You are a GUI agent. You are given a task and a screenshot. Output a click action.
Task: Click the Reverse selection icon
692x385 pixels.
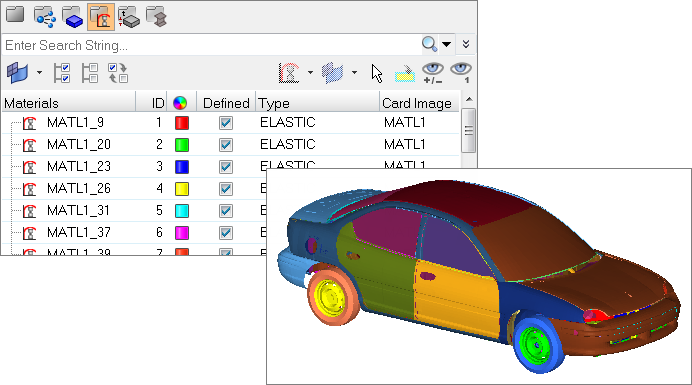click(x=118, y=73)
